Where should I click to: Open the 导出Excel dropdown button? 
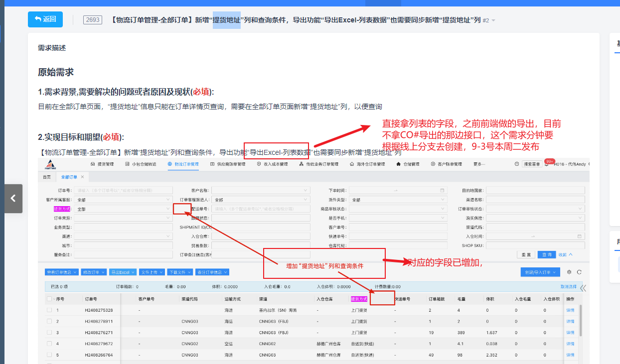click(123, 272)
